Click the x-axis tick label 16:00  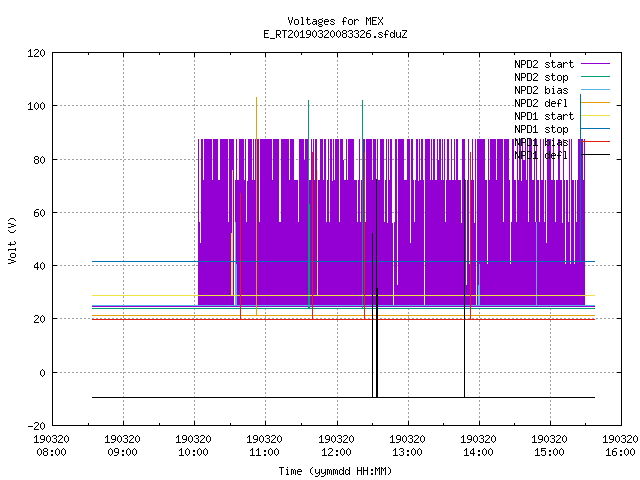[620, 452]
